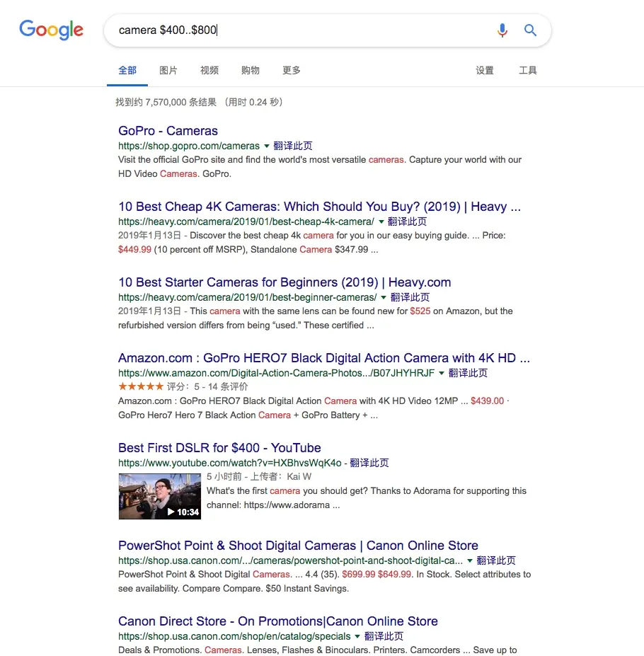
Task: Click the youtube.com/watch URL text
Action: click(230, 463)
